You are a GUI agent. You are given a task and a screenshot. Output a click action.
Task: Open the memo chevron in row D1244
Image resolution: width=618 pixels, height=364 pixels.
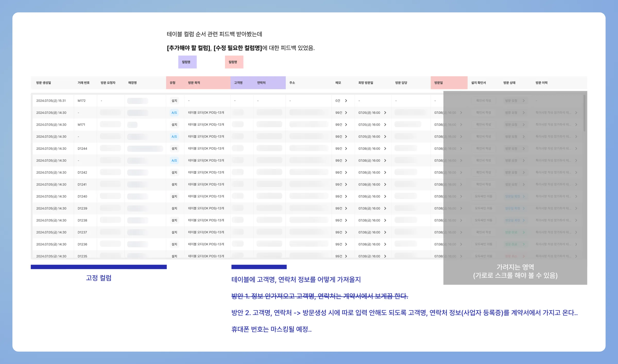pos(346,149)
